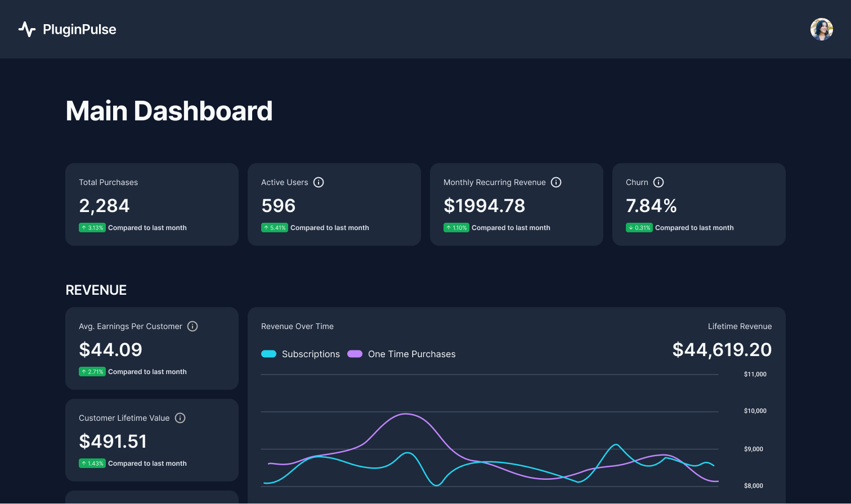Image resolution: width=851 pixels, height=504 pixels.
Task: Click the $491.51 lifetime value figure
Action: click(113, 442)
